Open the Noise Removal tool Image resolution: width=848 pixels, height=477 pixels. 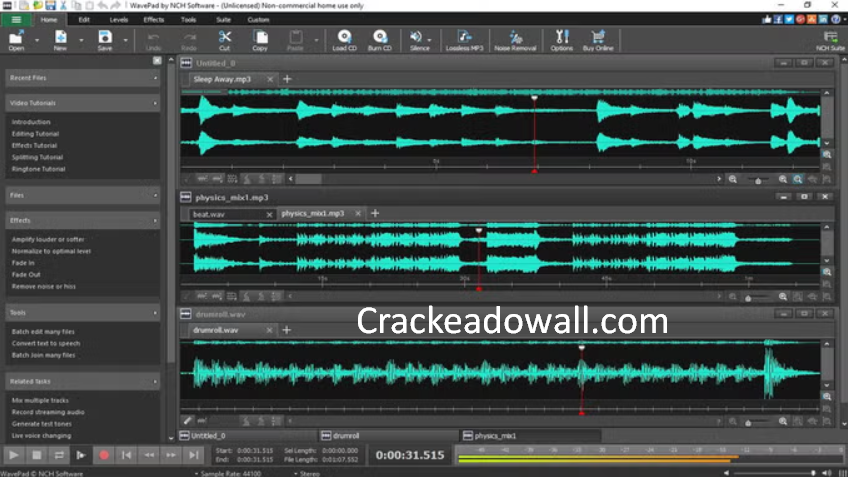pos(515,41)
